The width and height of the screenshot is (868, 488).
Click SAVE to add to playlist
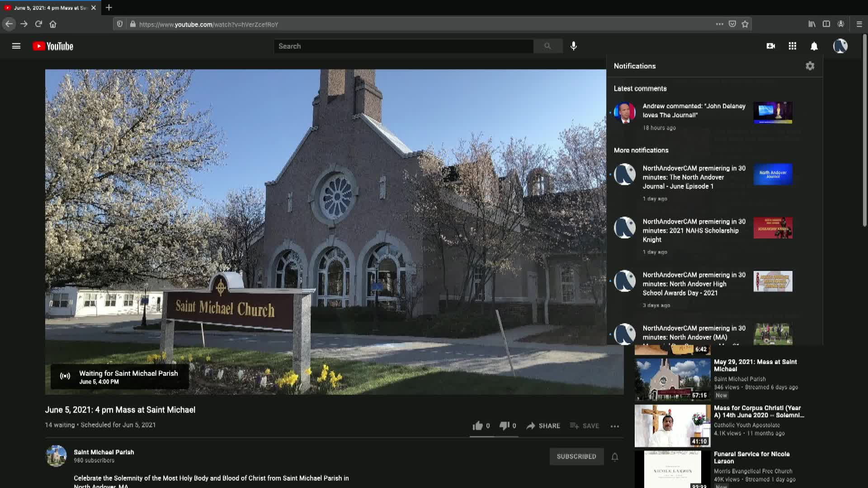585,426
